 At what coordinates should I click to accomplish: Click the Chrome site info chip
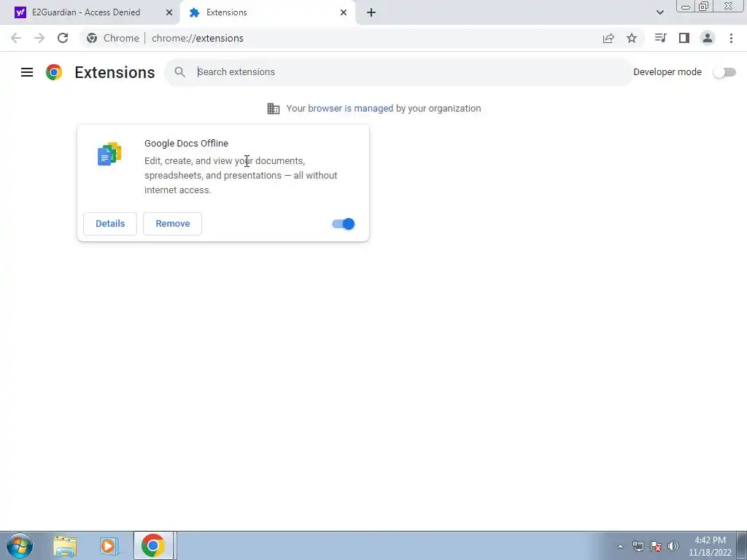coord(113,38)
